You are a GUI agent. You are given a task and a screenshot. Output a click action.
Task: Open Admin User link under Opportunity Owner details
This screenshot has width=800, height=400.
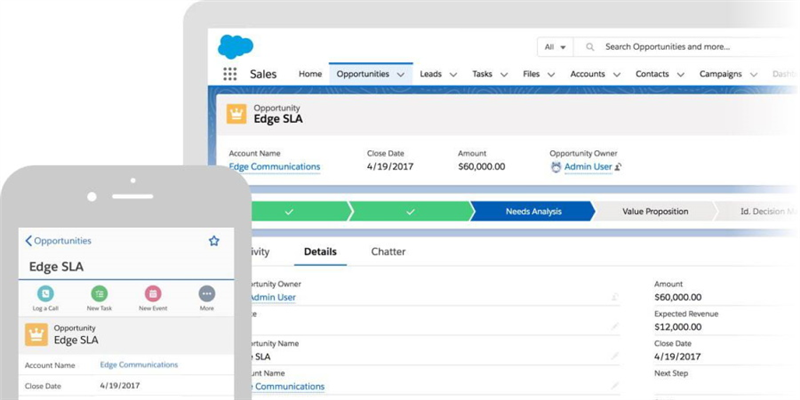coord(272,297)
